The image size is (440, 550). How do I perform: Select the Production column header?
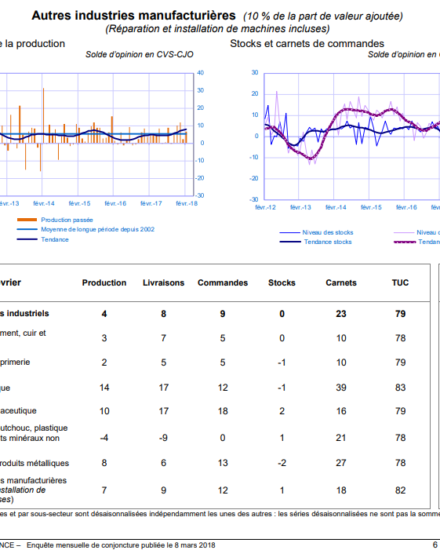pyautogui.click(x=104, y=283)
